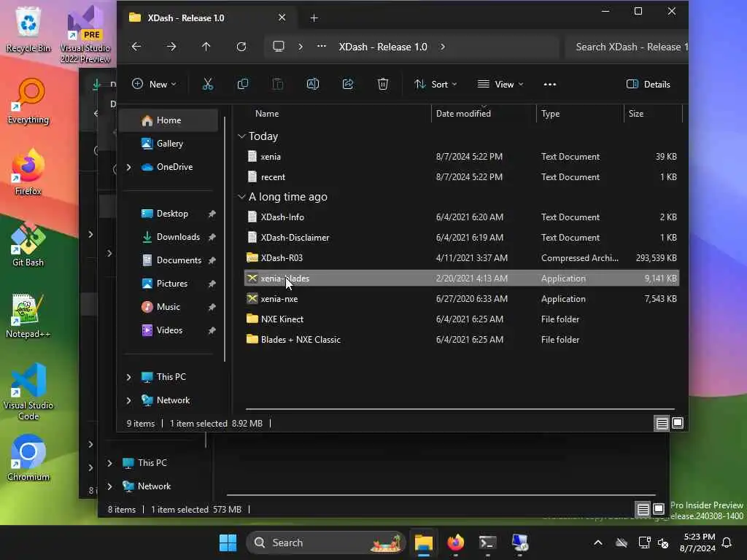Open the View dropdown menu

(500, 85)
